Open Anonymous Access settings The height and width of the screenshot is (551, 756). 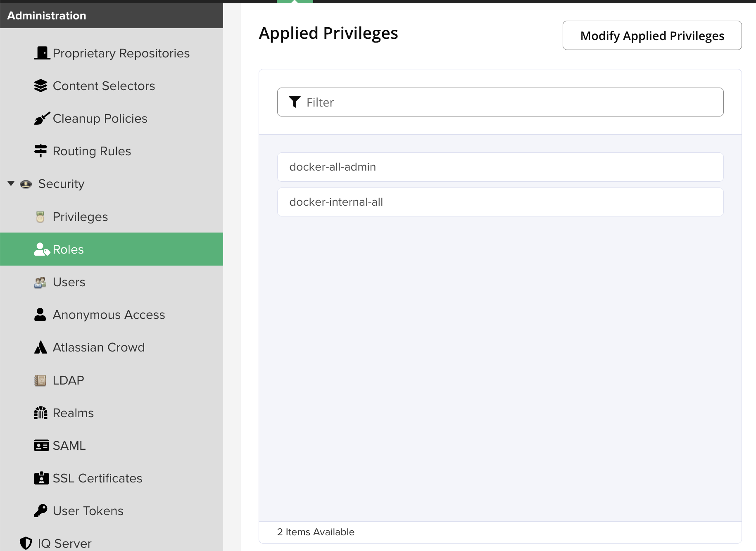(109, 314)
